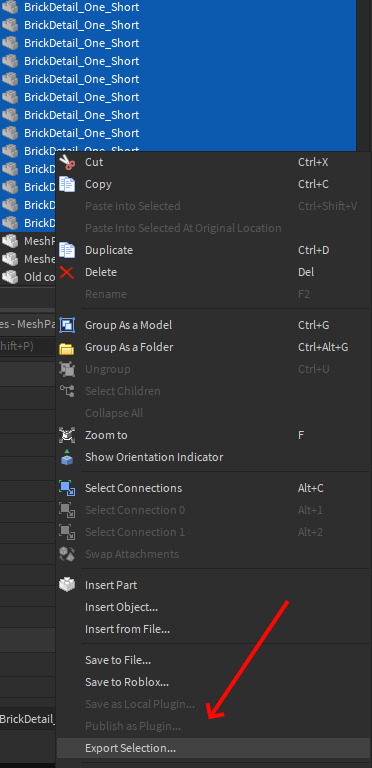The height and width of the screenshot is (768, 372).
Task: Click the scissors Cut icon
Action: click(x=67, y=162)
